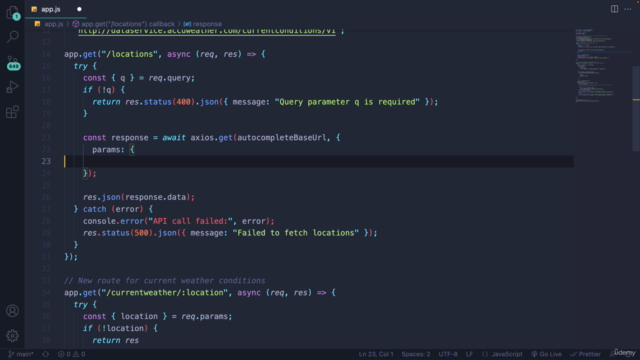The height and width of the screenshot is (360, 640).
Task: Click "Failed to fetch locations" string
Action: click(296, 233)
